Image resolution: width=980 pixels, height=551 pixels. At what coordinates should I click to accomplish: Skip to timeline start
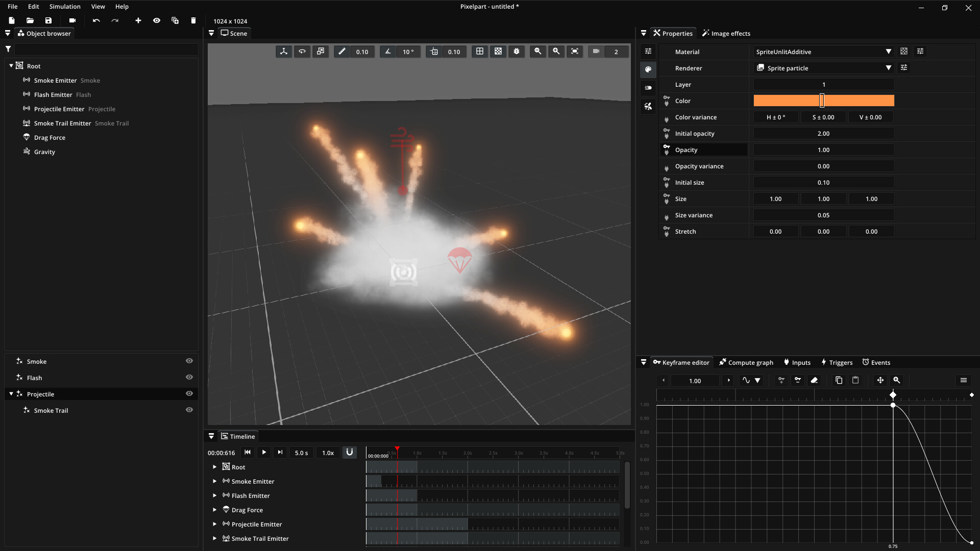[248, 453]
